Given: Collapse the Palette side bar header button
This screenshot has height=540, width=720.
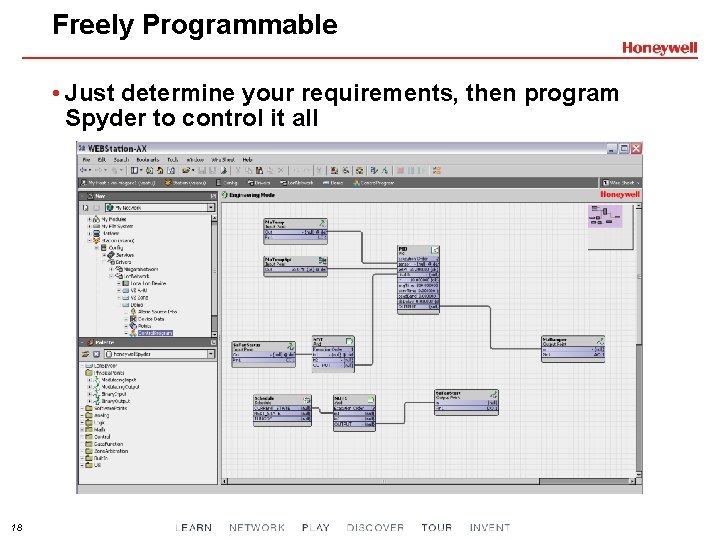Looking at the screenshot, I should (82, 343).
